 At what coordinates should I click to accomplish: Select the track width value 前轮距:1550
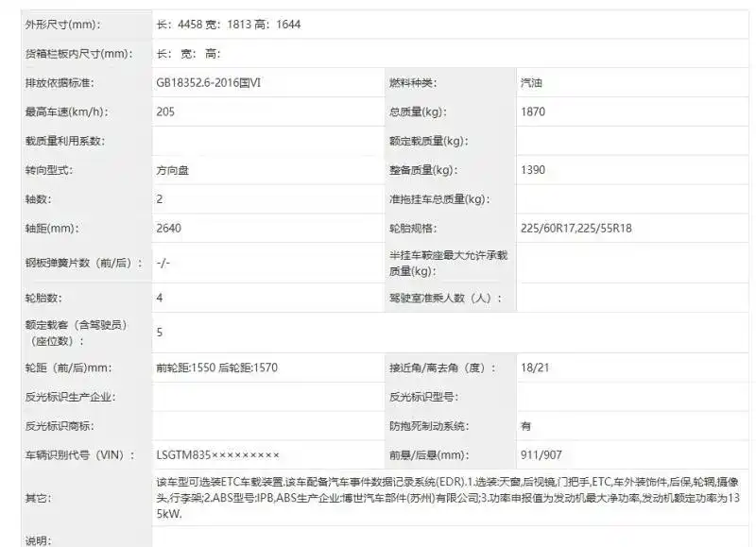click(187, 368)
